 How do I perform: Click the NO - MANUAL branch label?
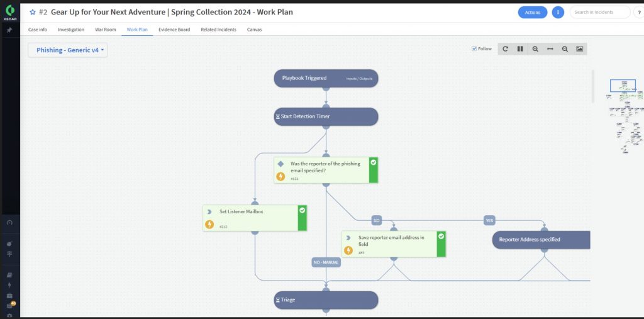(x=326, y=262)
